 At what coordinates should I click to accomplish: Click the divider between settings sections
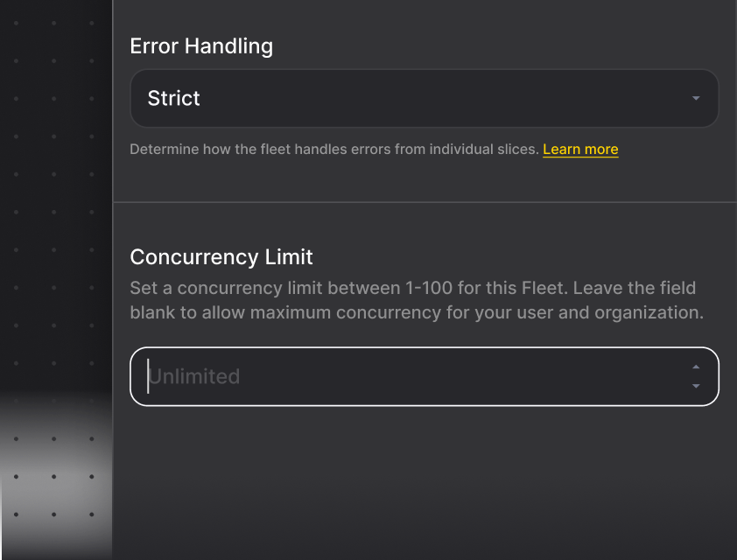(425, 202)
